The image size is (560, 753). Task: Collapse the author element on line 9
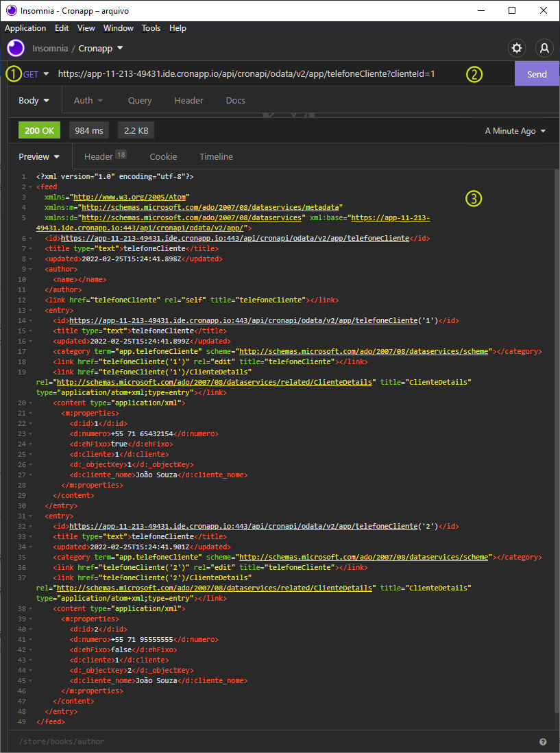(x=31, y=270)
